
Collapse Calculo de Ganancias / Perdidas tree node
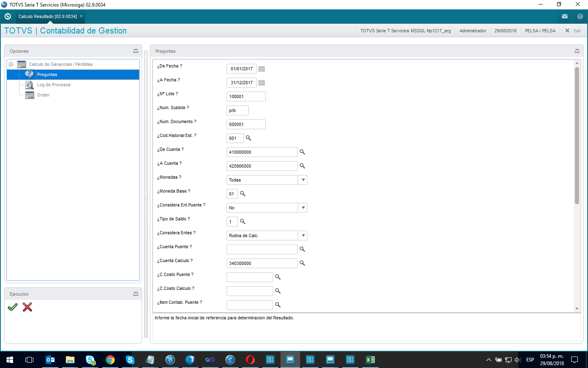pos(11,65)
